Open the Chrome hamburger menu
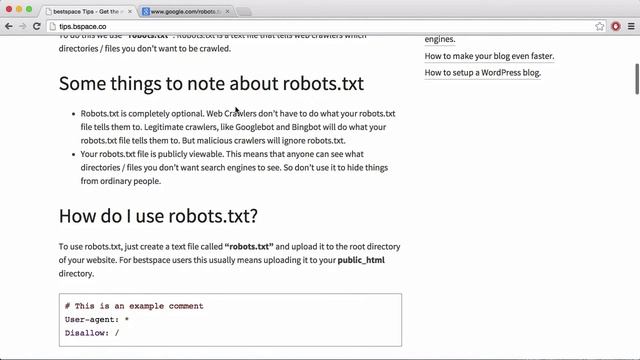The width and height of the screenshot is (640, 360). [x=631, y=27]
